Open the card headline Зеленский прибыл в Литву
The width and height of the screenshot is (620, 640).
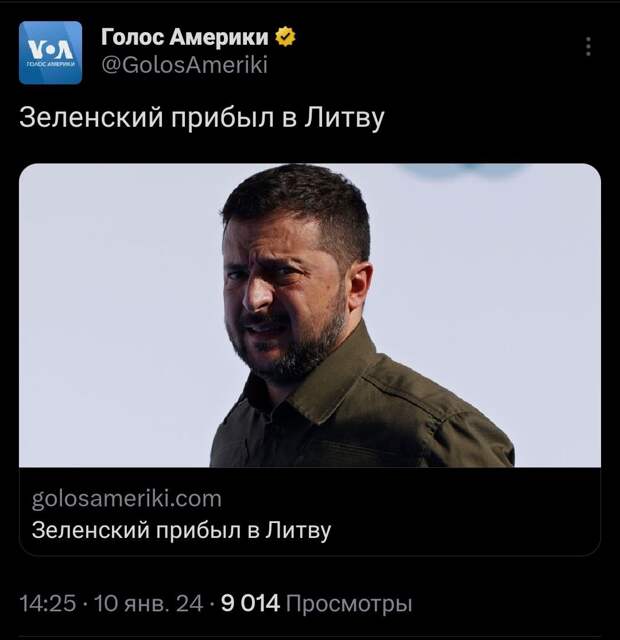point(181,531)
